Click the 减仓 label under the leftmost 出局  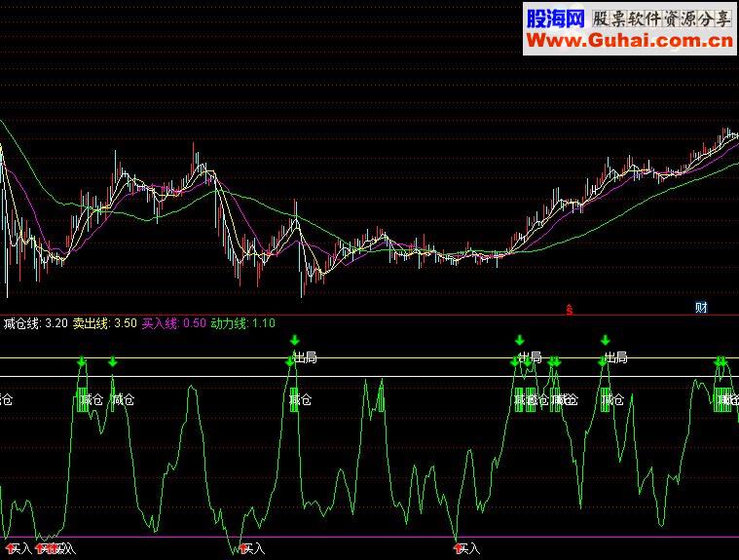[x=301, y=400]
